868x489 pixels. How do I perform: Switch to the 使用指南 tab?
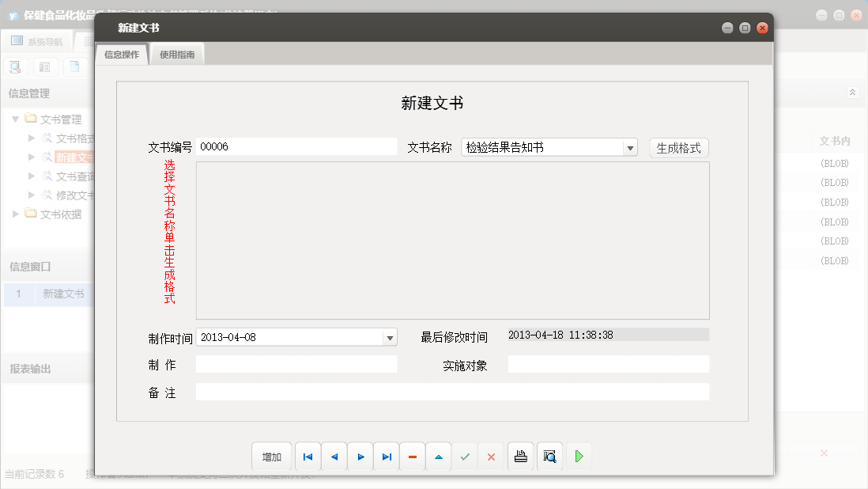click(176, 55)
